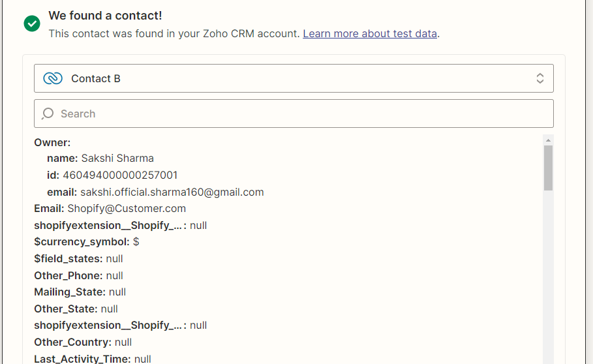Click the scrollbar up arrow

548,140
